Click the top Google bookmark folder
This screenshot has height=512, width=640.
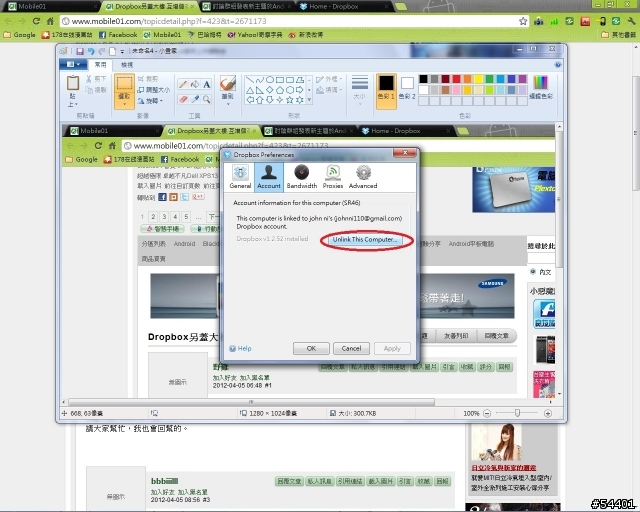[x=20, y=35]
